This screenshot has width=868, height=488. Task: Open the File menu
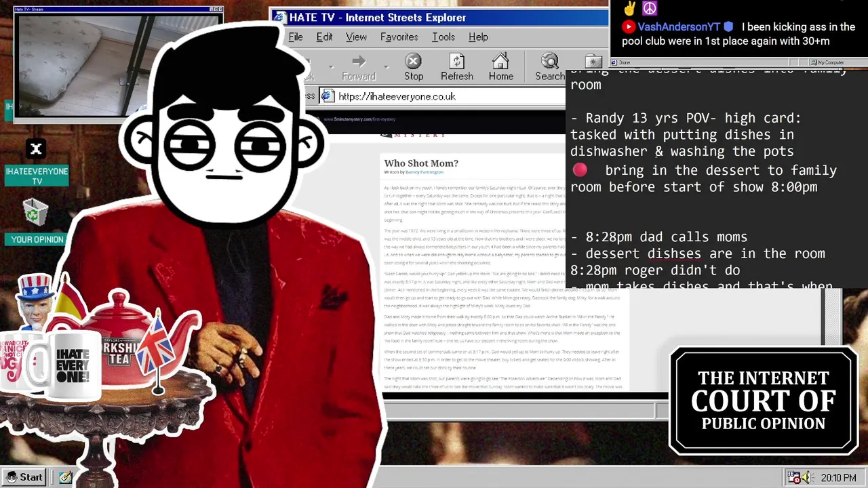coord(296,37)
